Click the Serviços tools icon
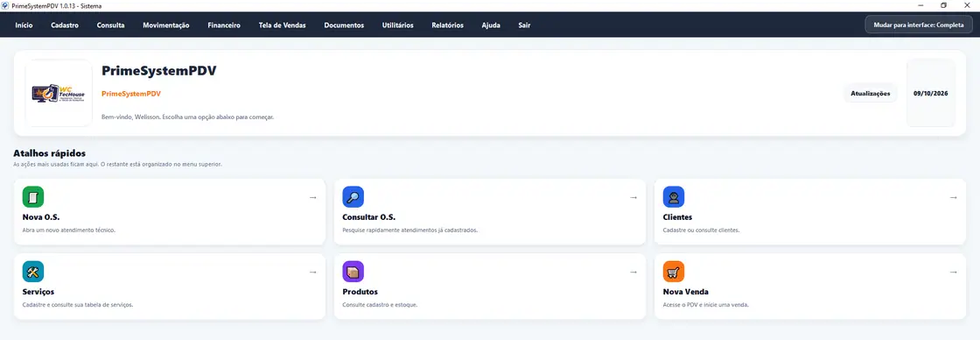Viewport: 980px width, 340px height. coord(33,271)
